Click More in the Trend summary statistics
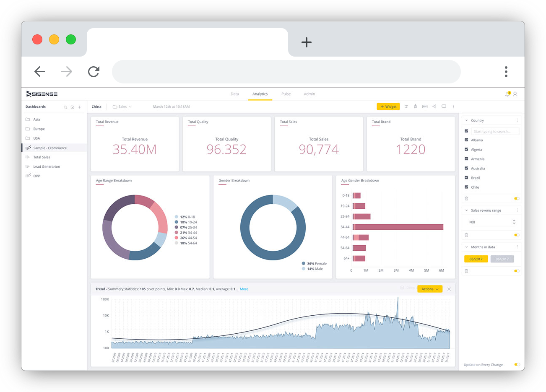This screenshot has width=546, height=392. coord(244,289)
